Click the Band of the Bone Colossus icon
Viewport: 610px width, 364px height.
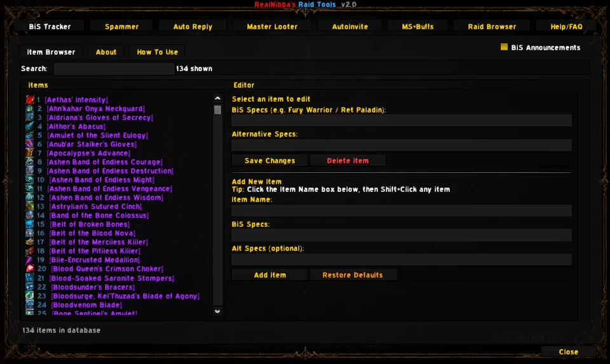30,215
